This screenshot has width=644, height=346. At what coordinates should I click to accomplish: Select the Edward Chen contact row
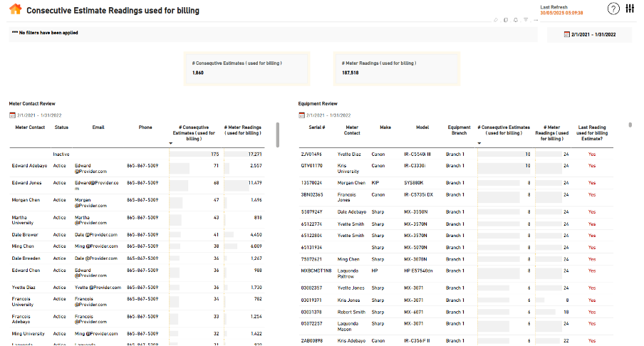pyautogui.click(x=137, y=273)
